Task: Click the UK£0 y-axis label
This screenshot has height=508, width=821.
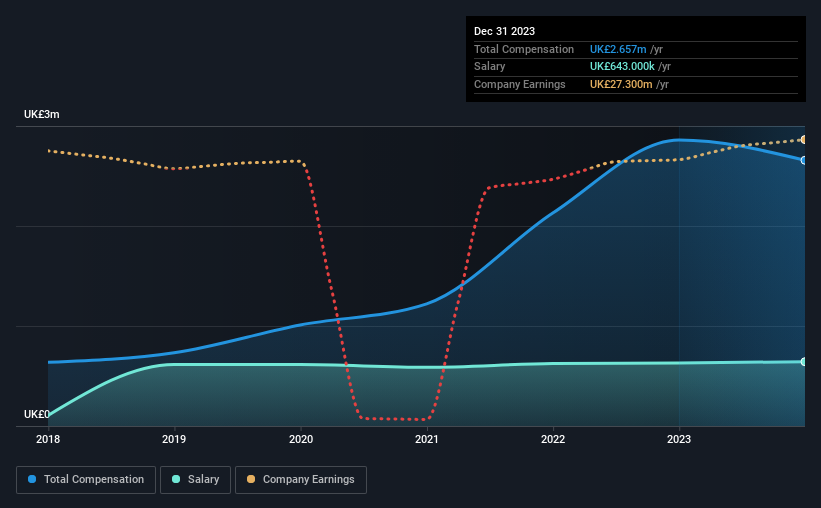Action: [x=37, y=414]
